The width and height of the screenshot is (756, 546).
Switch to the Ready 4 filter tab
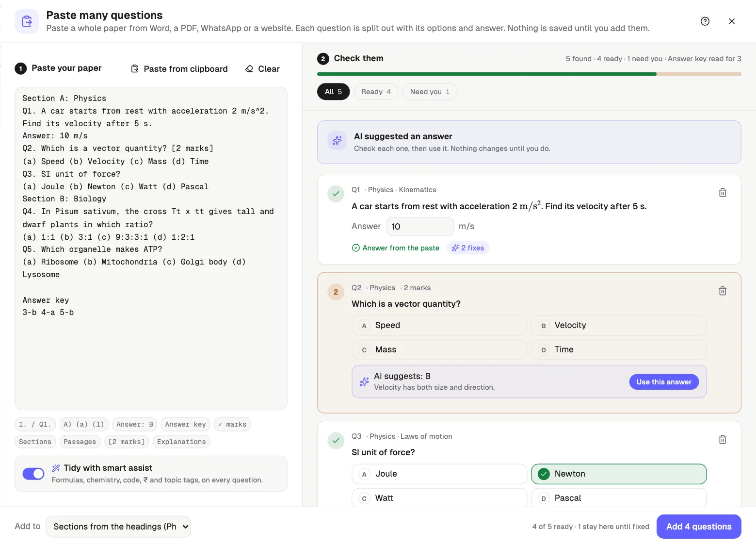pyautogui.click(x=376, y=92)
